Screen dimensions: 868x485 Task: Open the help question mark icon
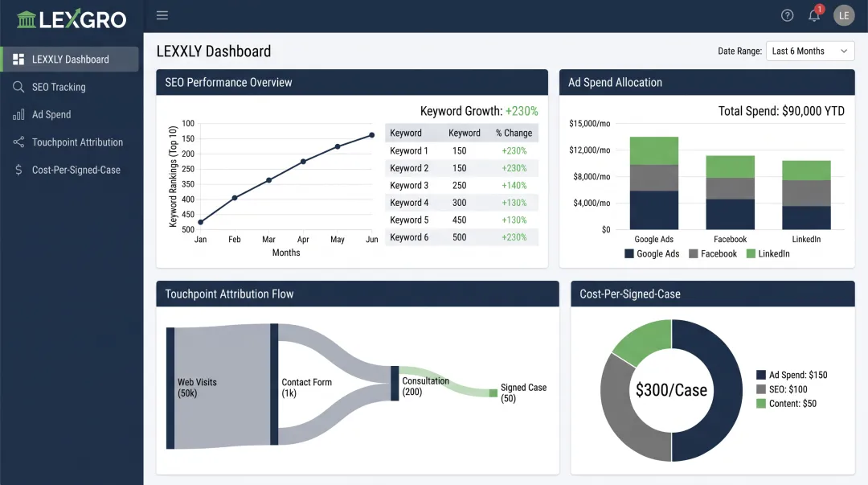(787, 15)
